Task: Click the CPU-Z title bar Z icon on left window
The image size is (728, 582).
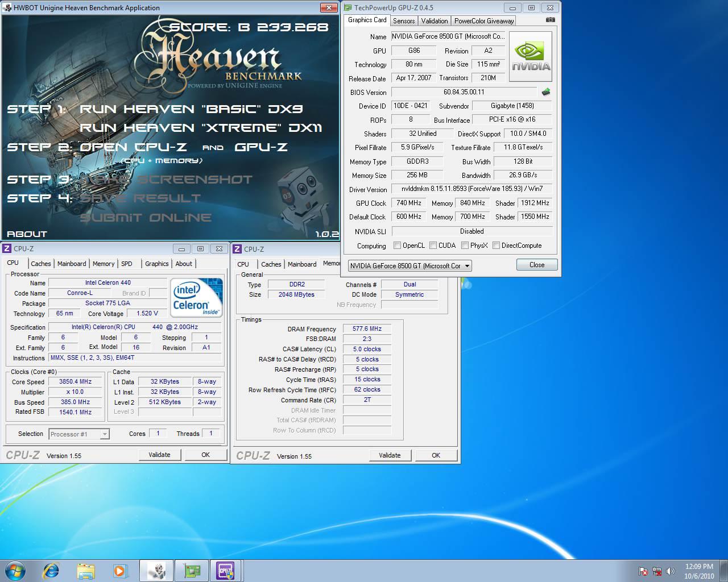Action: tap(7, 248)
